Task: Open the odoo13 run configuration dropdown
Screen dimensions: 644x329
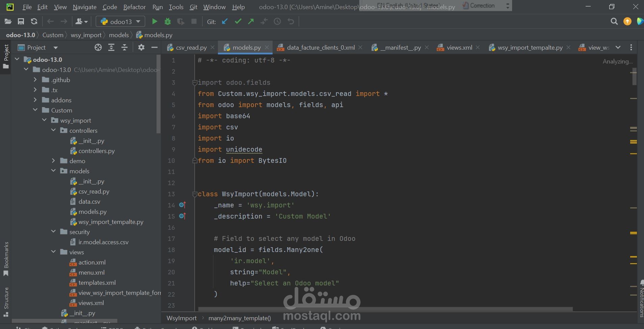Action: 120,22
